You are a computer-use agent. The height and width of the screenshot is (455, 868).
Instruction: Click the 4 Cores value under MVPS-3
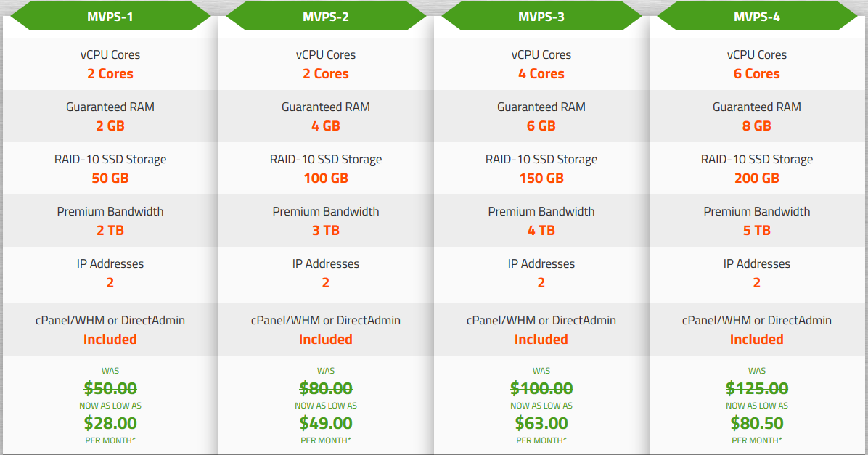541,73
